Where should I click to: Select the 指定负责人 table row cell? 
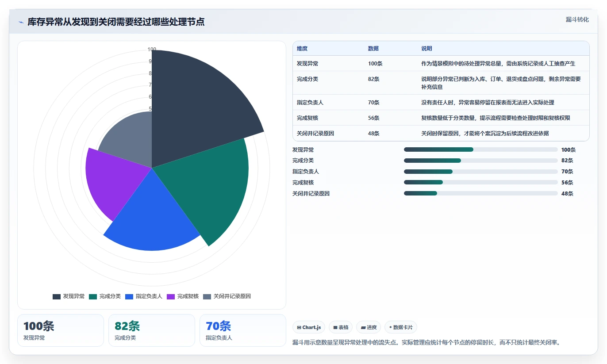coord(310,102)
